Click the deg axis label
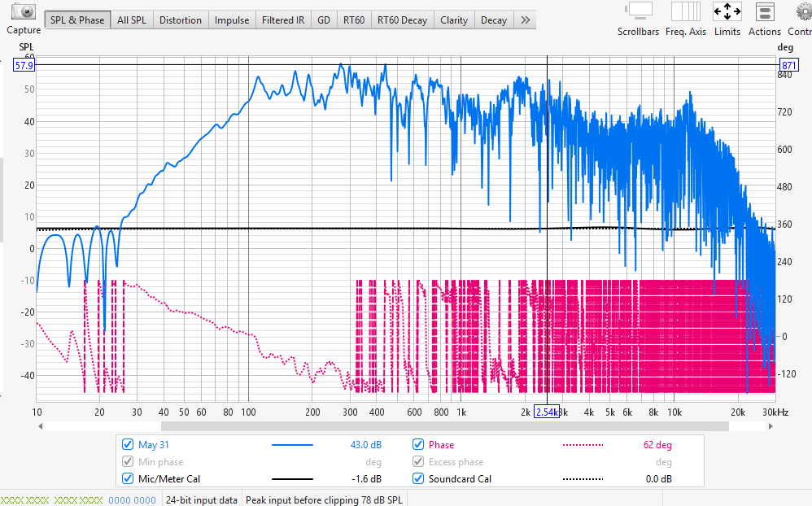 [x=785, y=47]
